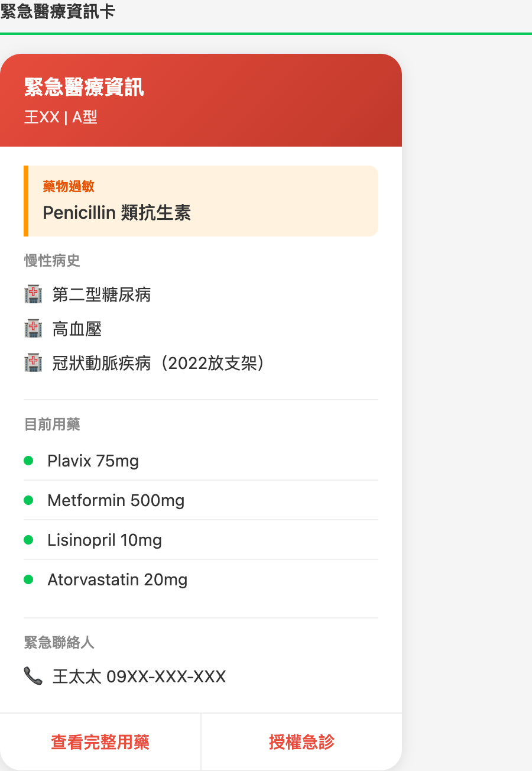This screenshot has width=532, height=771.
Task: Click hospital icon beside 冠狀動脈疾病
Action: point(33,362)
